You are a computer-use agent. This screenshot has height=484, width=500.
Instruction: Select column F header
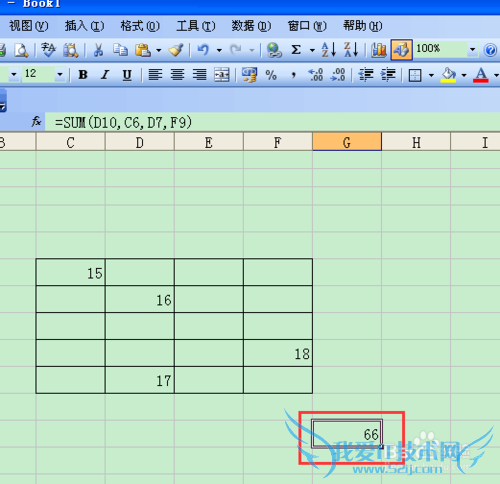[x=278, y=142]
